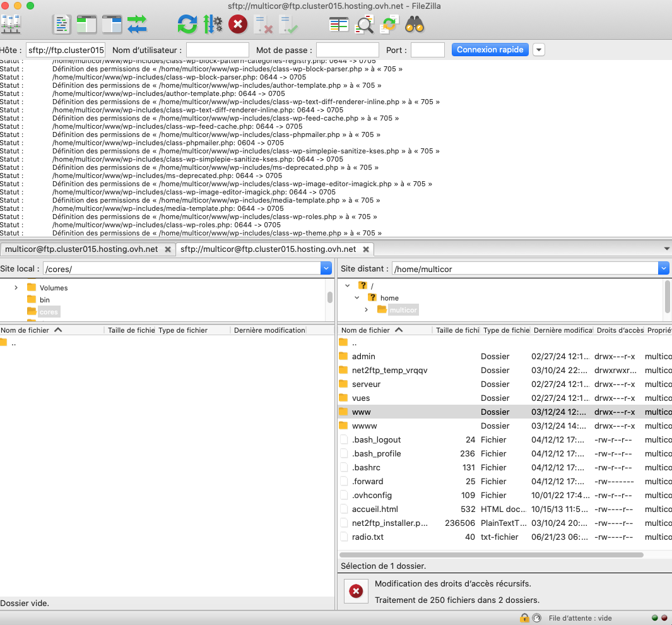This screenshot has height=625, width=672.
Task: Stop recursive permissions change with red X button
Action: (x=356, y=591)
